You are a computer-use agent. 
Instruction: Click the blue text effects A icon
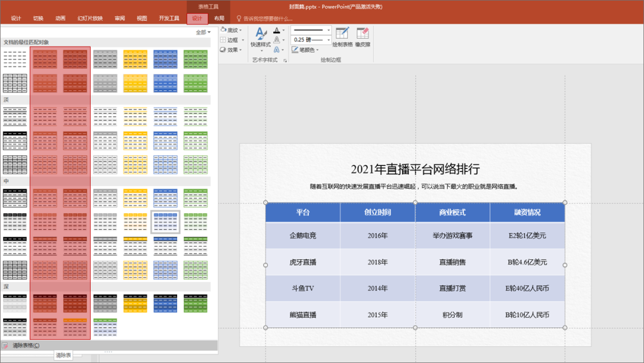tap(277, 50)
